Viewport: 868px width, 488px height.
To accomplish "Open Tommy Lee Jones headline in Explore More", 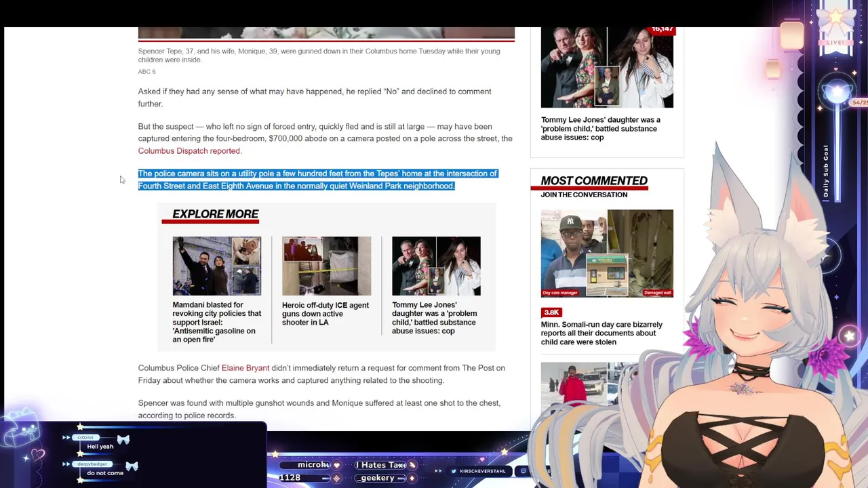I will click(435, 318).
